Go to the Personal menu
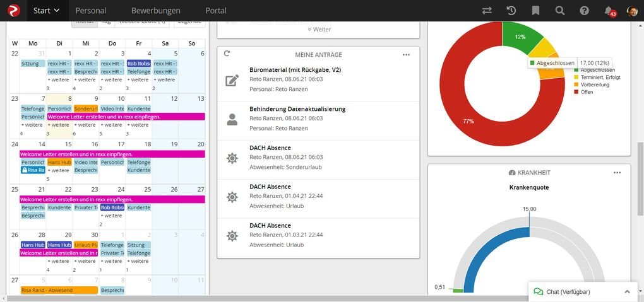 (x=91, y=11)
